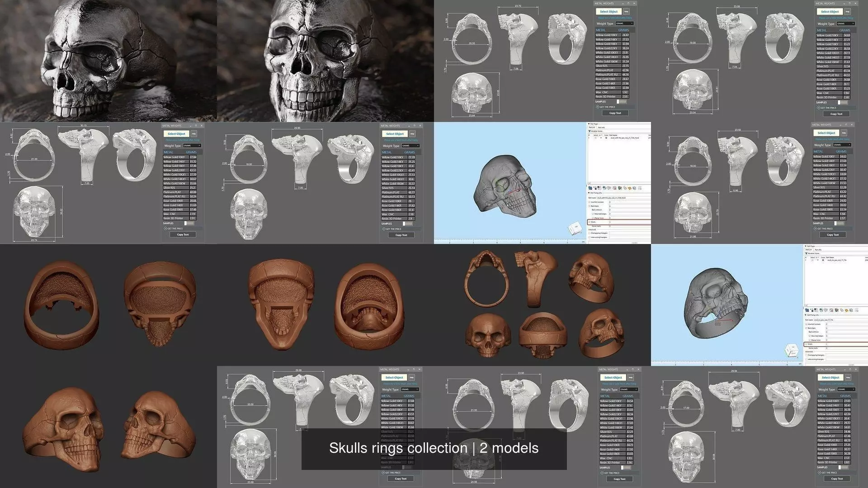Click the red crossed-circle icon below skull_with_the_jaw part list
The image size is (868, 488).
[614, 188]
